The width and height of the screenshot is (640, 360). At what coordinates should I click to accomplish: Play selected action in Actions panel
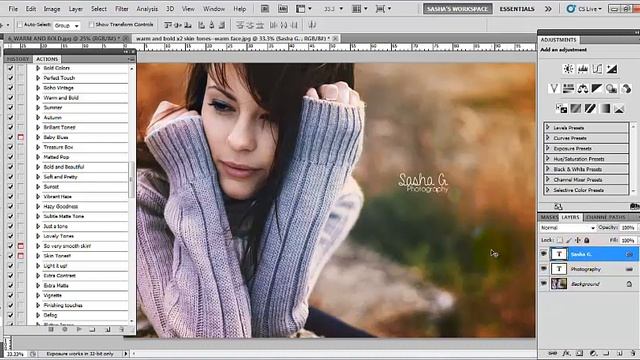pos(79,329)
